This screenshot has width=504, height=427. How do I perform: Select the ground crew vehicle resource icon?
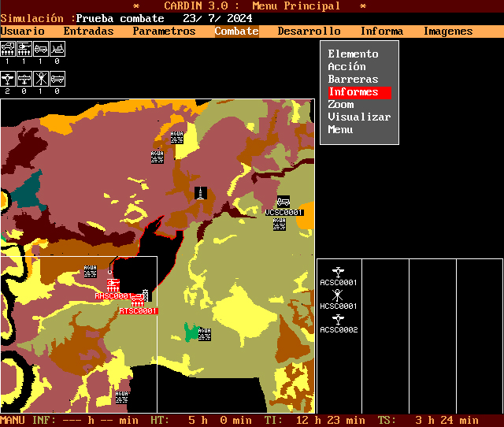[8, 49]
